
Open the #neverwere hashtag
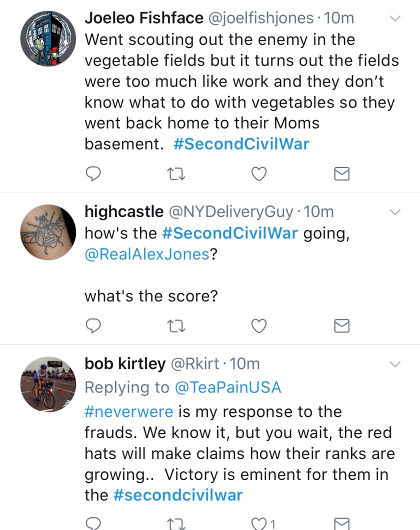click(129, 411)
